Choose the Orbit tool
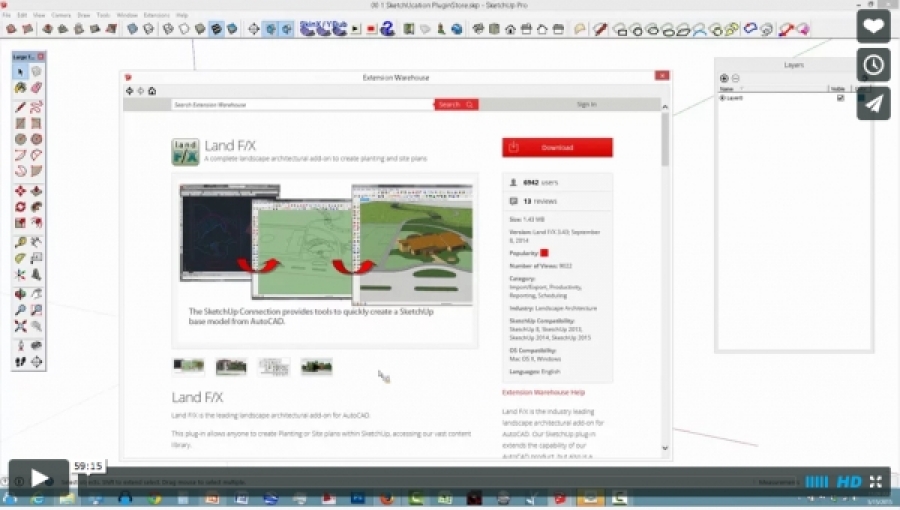This screenshot has width=900, height=510. pos(21,294)
